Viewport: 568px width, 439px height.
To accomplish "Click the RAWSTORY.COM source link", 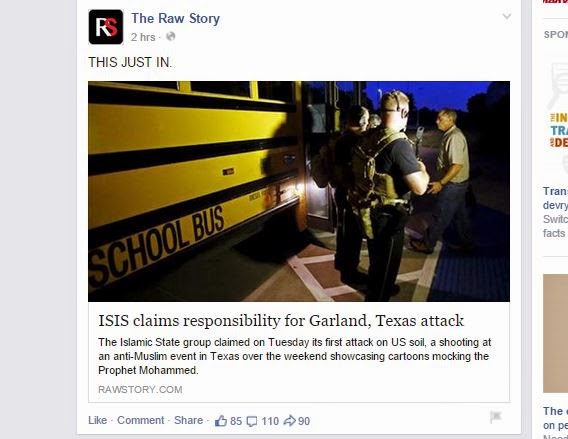I will (140, 389).
